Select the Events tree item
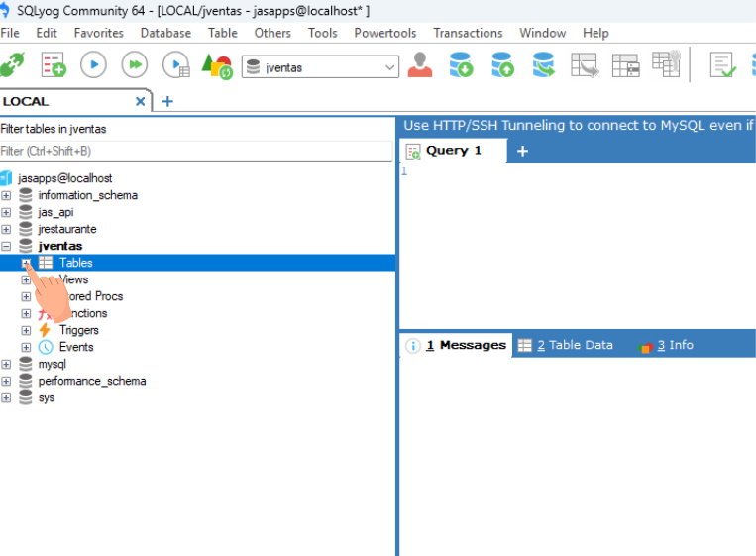The height and width of the screenshot is (556, 756). [76, 347]
